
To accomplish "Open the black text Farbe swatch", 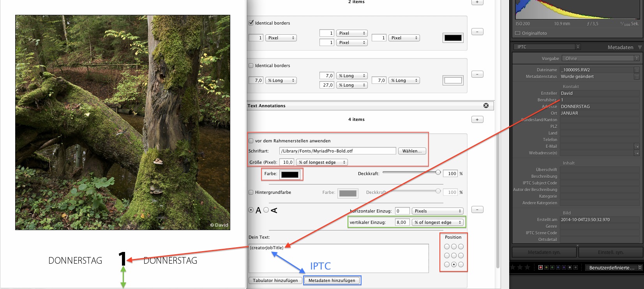I will tap(290, 174).
